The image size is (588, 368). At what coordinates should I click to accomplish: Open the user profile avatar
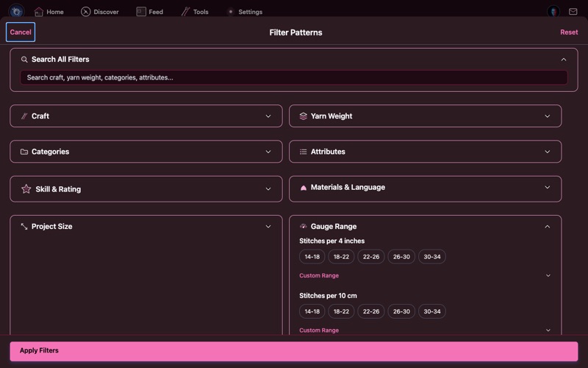[x=553, y=12]
